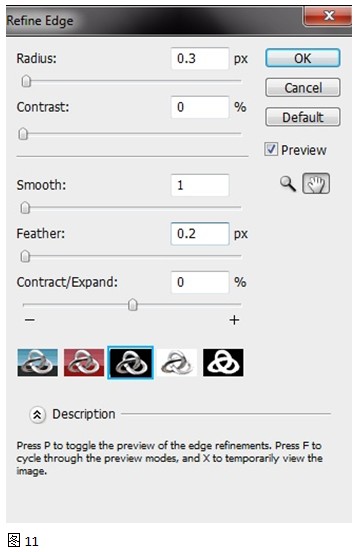Viewport: 363px width, 552px height.
Task: Focus the Feather value field
Action: [x=200, y=233]
